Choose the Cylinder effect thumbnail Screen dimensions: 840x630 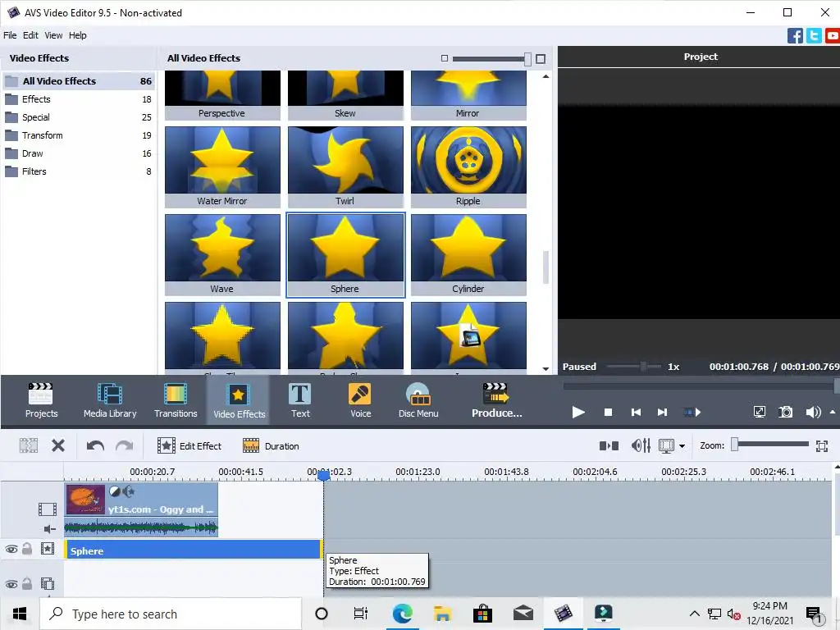click(x=468, y=254)
